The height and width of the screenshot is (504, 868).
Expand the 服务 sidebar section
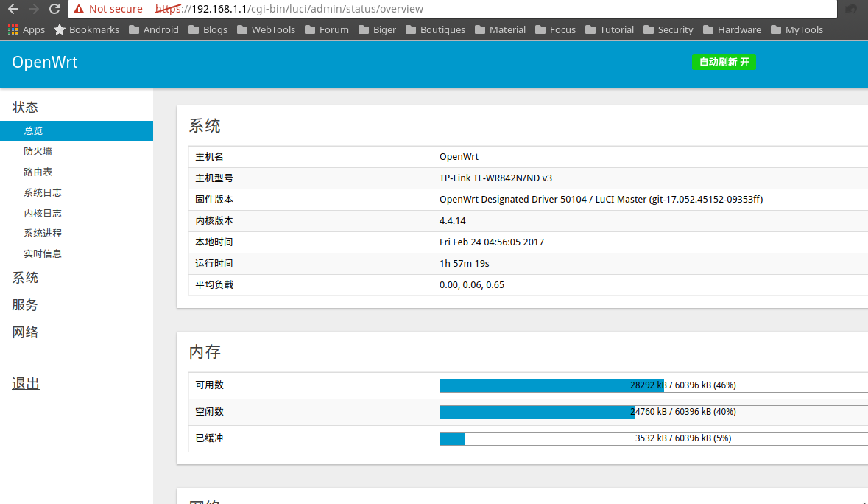25,305
